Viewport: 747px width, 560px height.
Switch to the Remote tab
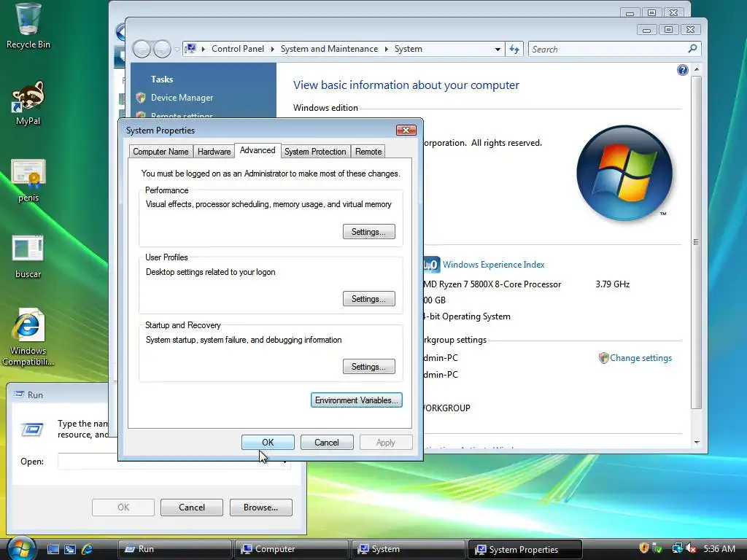368,152
